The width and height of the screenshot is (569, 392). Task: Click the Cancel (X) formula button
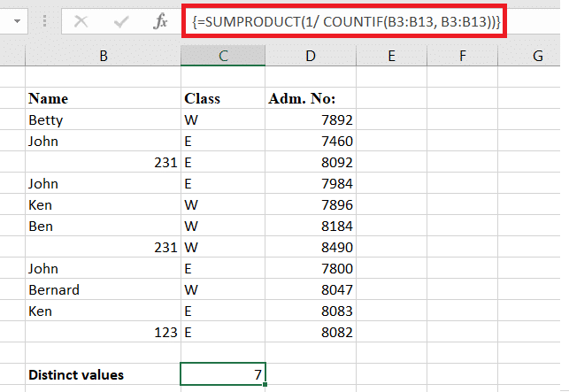[x=81, y=22]
